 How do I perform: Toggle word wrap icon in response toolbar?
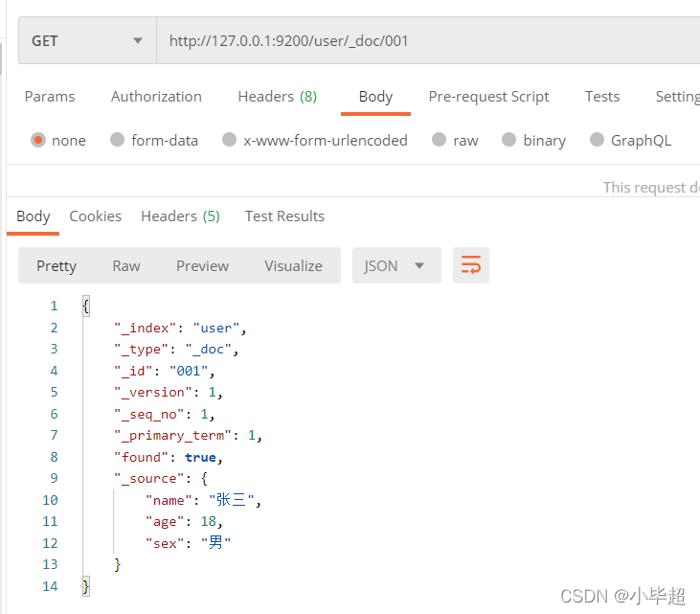(x=470, y=265)
